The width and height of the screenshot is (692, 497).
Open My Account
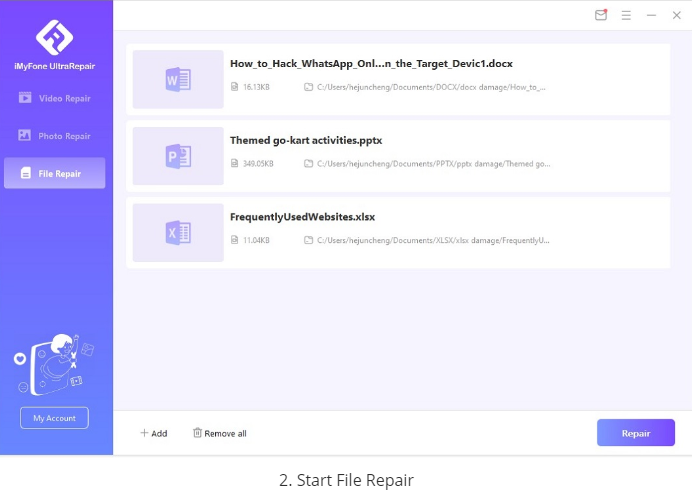pyautogui.click(x=54, y=418)
